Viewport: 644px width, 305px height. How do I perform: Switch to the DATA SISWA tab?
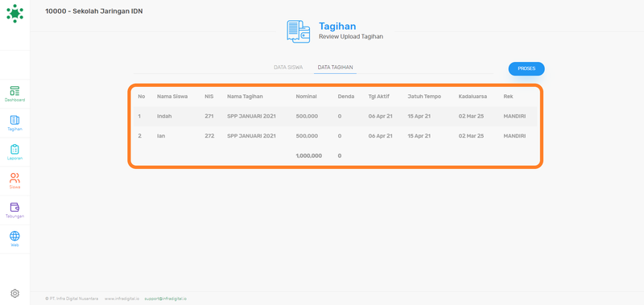(288, 68)
